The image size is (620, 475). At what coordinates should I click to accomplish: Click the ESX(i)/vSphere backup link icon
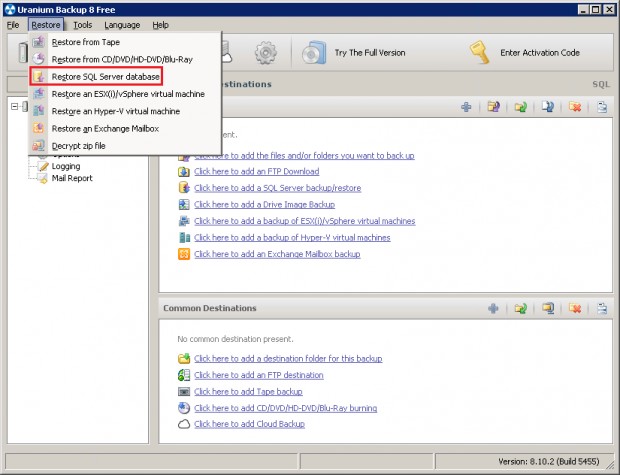pyautogui.click(x=184, y=221)
